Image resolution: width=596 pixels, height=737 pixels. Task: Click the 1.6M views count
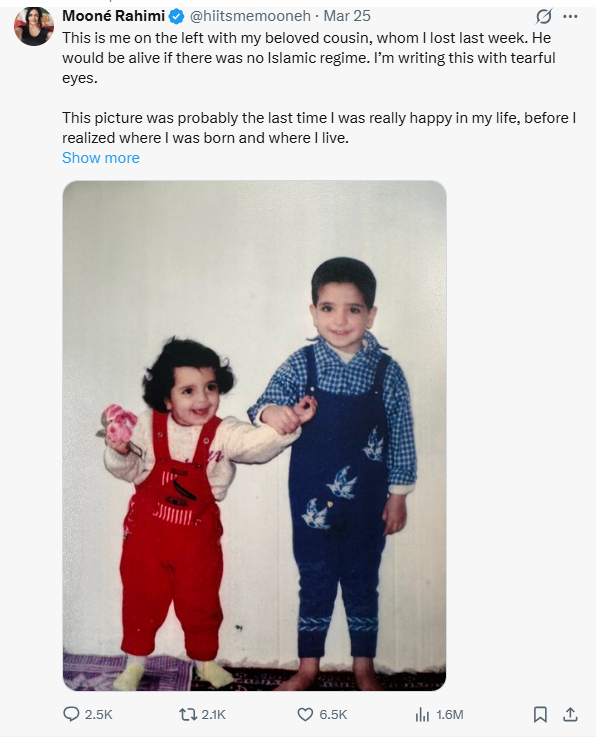(450, 715)
